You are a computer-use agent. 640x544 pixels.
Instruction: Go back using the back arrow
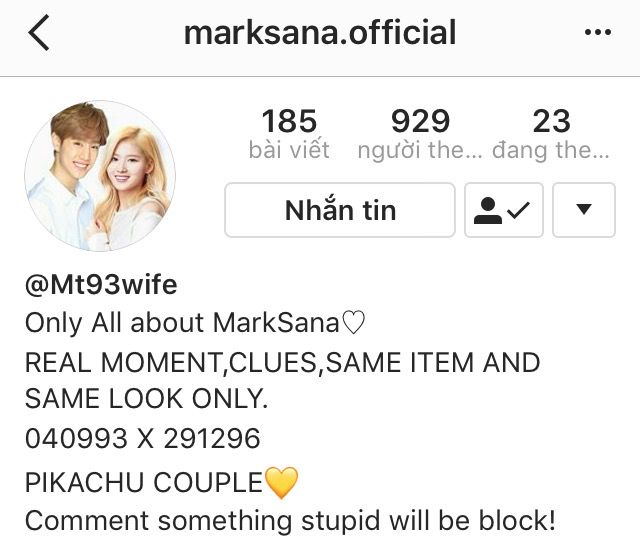coord(39,32)
